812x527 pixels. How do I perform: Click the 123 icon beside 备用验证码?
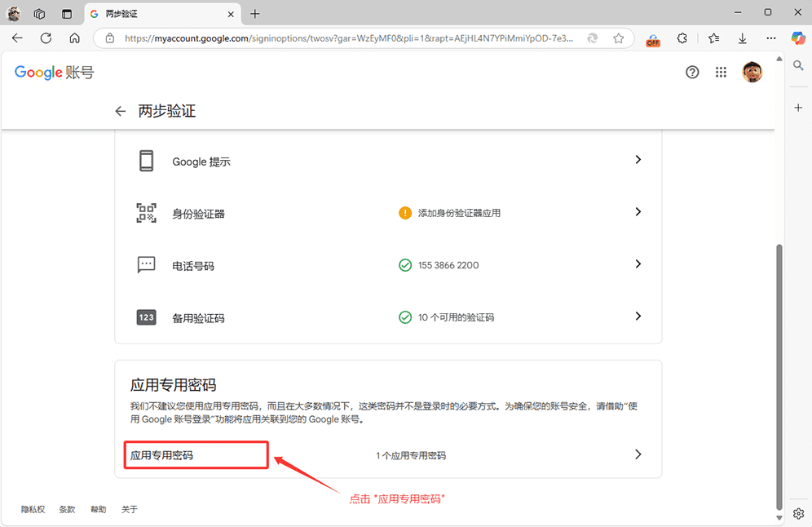[146, 317]
